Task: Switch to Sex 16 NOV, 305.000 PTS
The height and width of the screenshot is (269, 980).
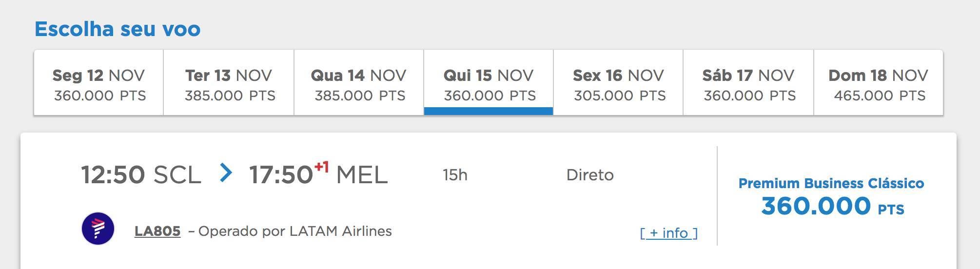Action: (x=618, y=82)
